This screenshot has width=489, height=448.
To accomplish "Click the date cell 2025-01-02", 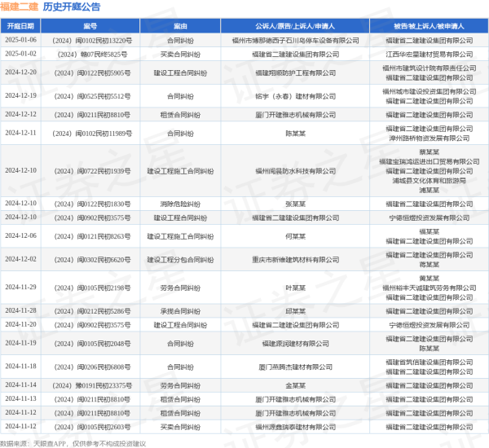I will (20, 54).
